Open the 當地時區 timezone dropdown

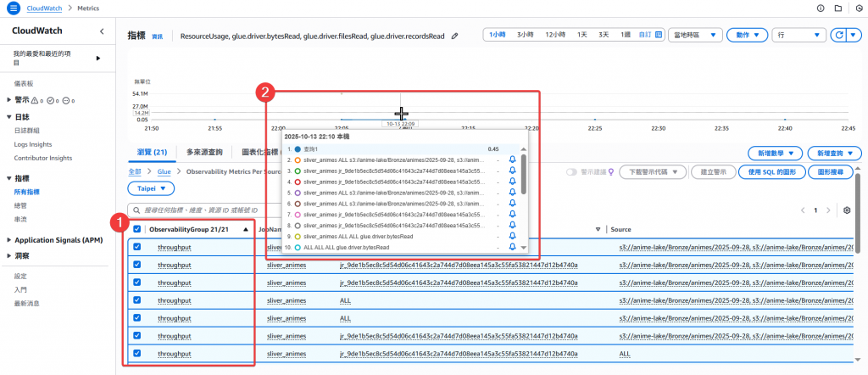coord(695,35)
